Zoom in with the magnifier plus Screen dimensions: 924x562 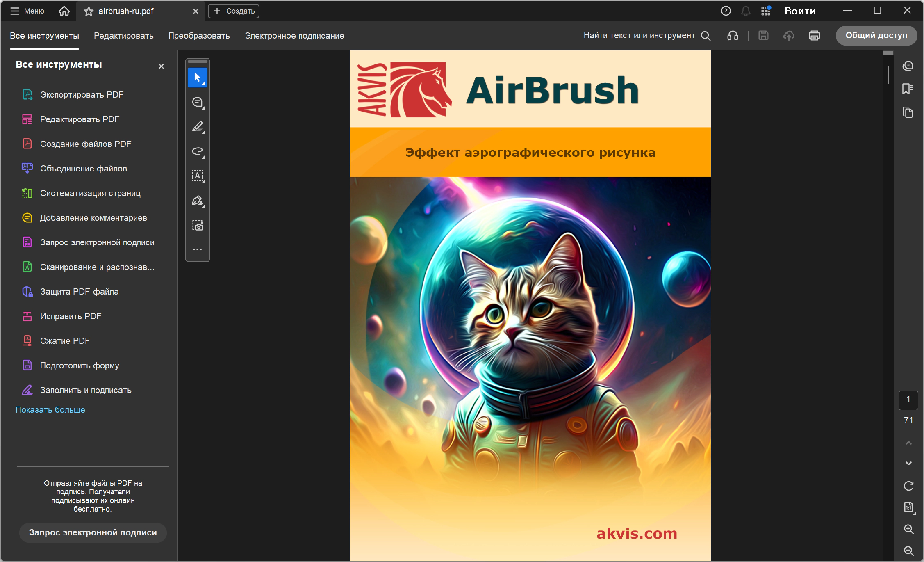(x=908, y=529)
